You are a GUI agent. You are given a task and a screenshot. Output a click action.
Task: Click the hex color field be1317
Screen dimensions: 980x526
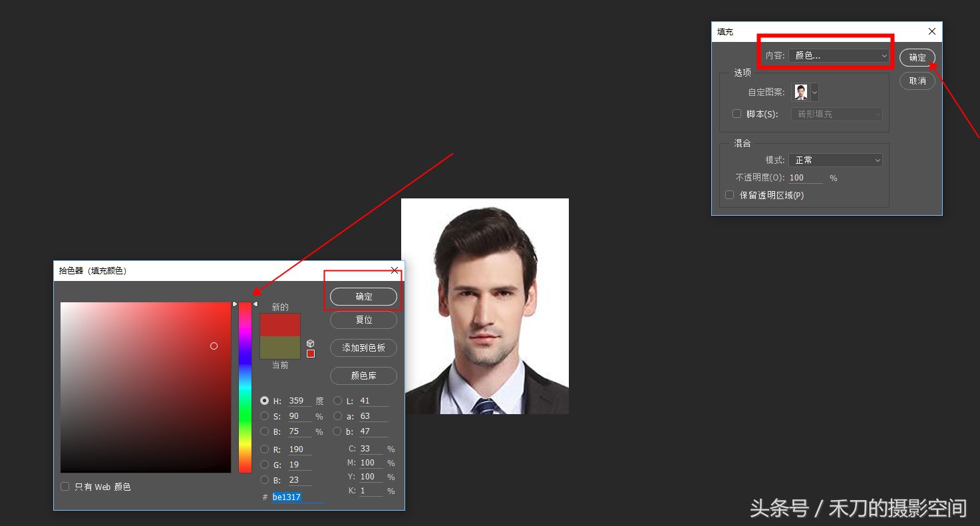(297, 497)
